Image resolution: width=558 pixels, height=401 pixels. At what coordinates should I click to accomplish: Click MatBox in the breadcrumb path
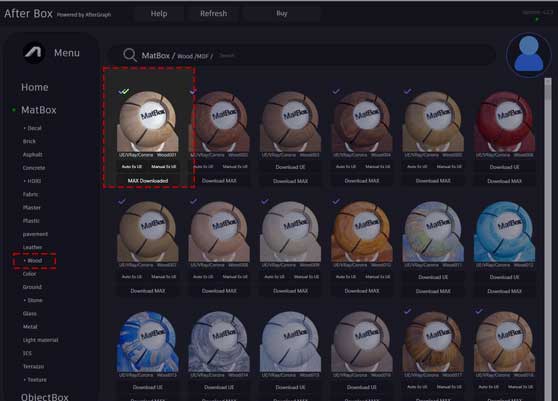(156, 56)
